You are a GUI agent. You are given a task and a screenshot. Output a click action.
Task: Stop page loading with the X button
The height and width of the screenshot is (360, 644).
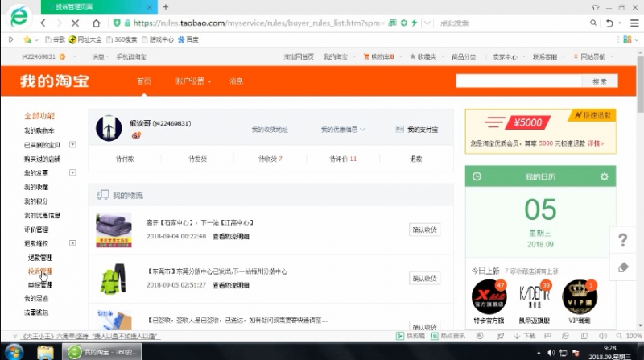pyautogui.click(x=75, y=23)
